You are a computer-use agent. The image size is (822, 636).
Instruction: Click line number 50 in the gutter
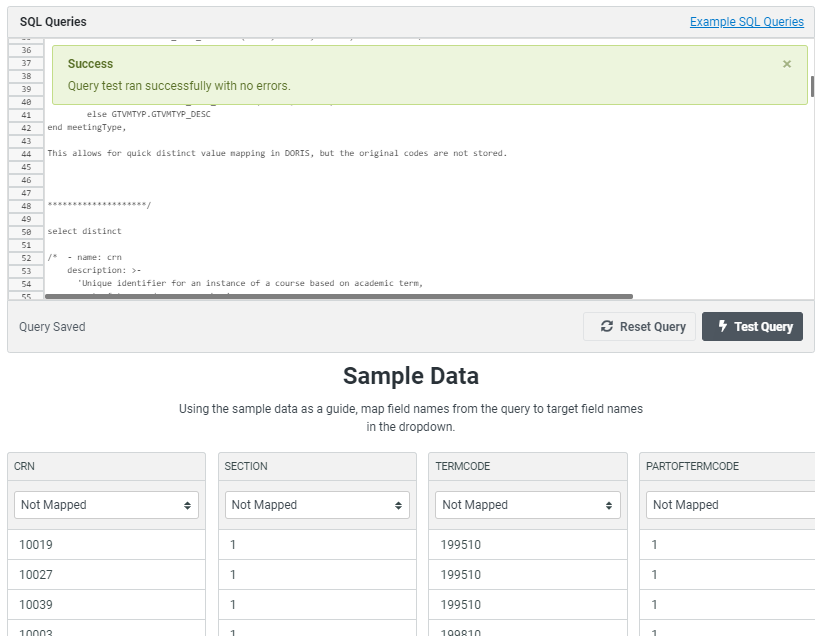[26, 232]
